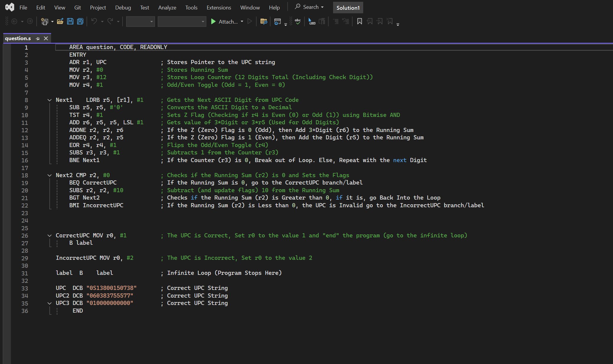Screen dimensions: 613x364
Task: Click the Next Bookmark icon
Action: pos(380,21)
